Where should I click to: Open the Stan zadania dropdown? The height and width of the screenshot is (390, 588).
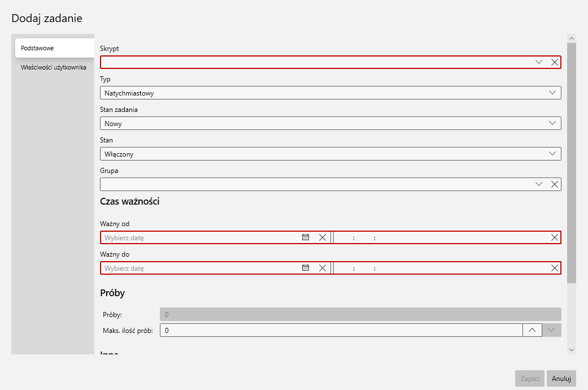coord(552,123)
